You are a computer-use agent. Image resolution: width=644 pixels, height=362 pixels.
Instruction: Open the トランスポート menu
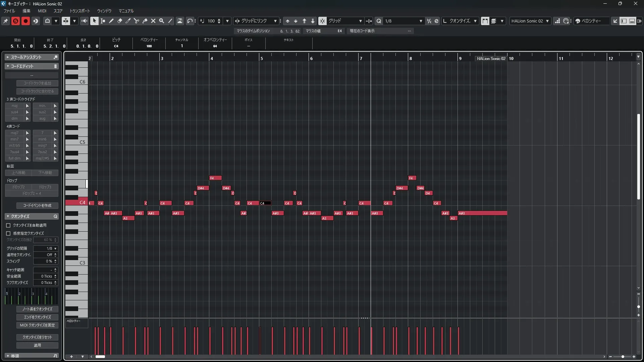point(80,11)
